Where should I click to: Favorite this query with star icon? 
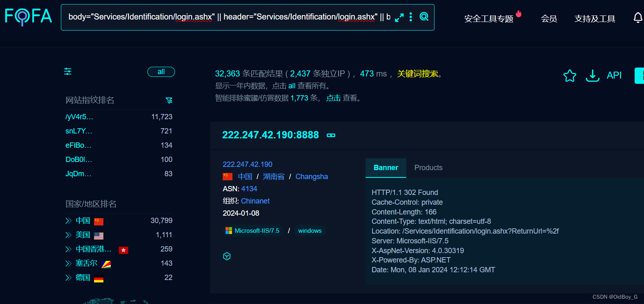[x=570, y=75]
